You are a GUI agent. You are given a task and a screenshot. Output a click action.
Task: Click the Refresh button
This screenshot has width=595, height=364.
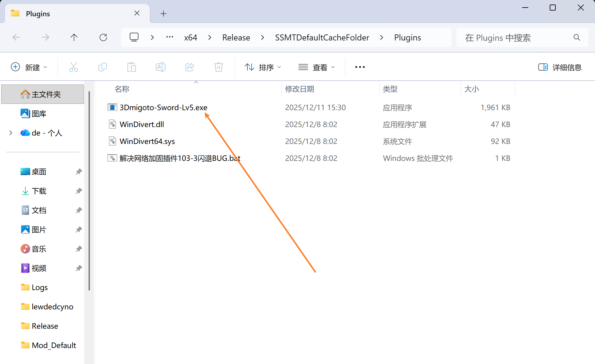[103, 37]
